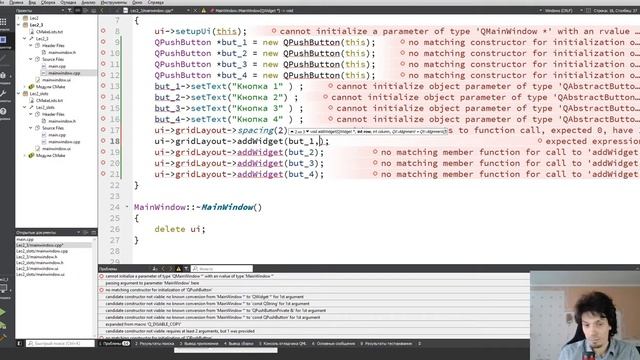Close the mainwindow.cpp editor document
640x360 pixels.
(195, 10)
